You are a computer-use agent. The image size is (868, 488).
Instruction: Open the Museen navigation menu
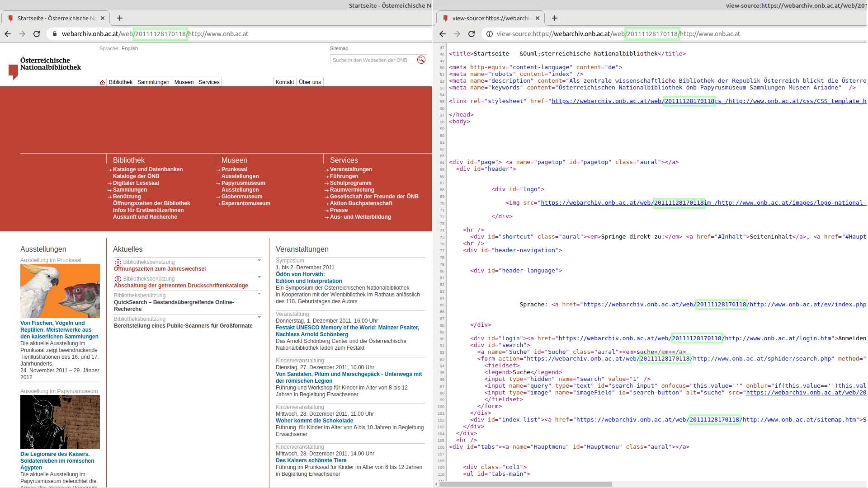(184, 82)
